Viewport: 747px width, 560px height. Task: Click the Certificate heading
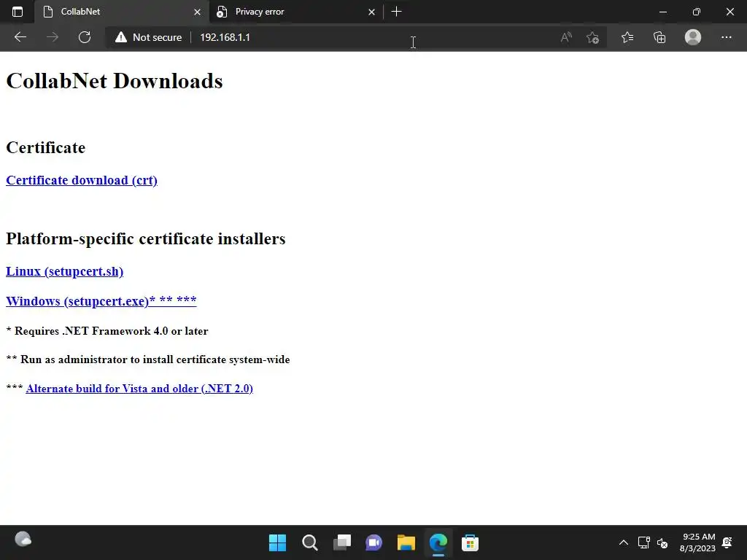tap(46, 147)
